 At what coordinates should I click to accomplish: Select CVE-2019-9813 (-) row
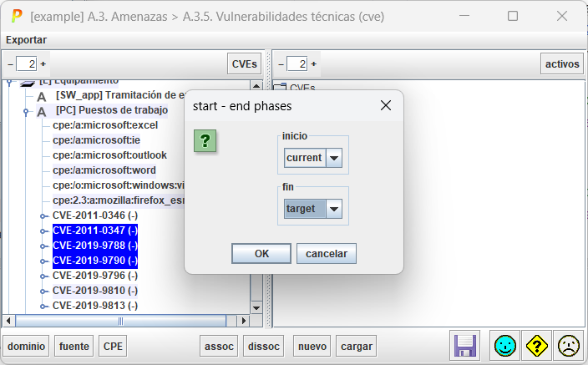(x=95, y=306)
